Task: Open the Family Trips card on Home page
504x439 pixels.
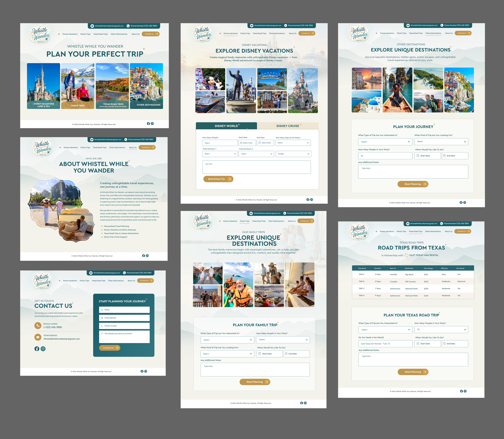Action: 78,86
